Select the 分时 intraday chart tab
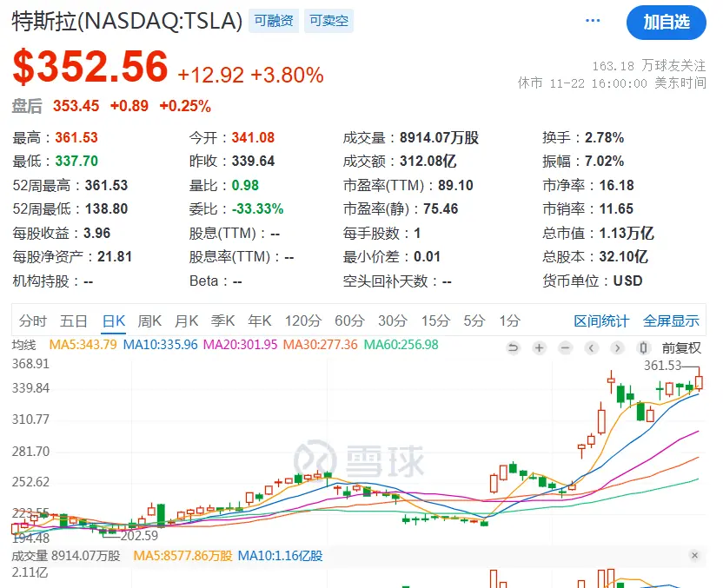 (x=33, y=320)
